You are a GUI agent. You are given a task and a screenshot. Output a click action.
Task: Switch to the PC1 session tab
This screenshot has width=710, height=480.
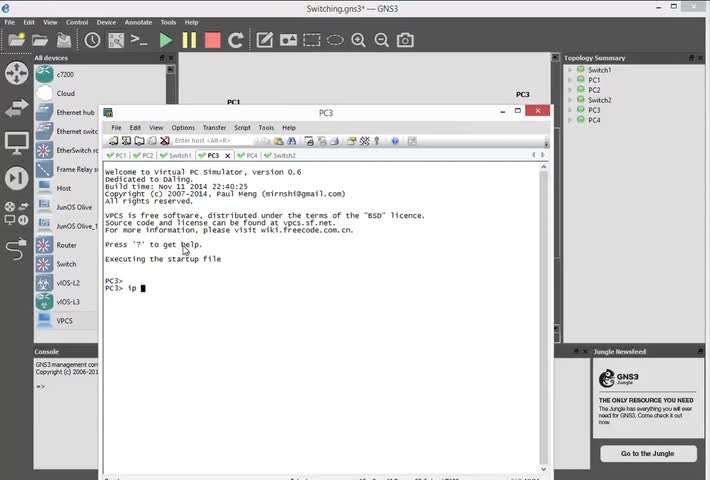[117, 155]
